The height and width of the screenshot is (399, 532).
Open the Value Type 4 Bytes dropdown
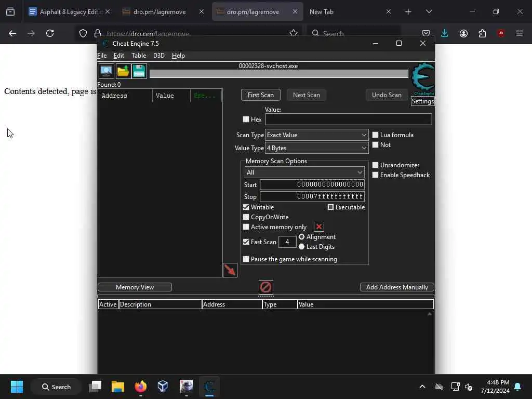point(316,148)
